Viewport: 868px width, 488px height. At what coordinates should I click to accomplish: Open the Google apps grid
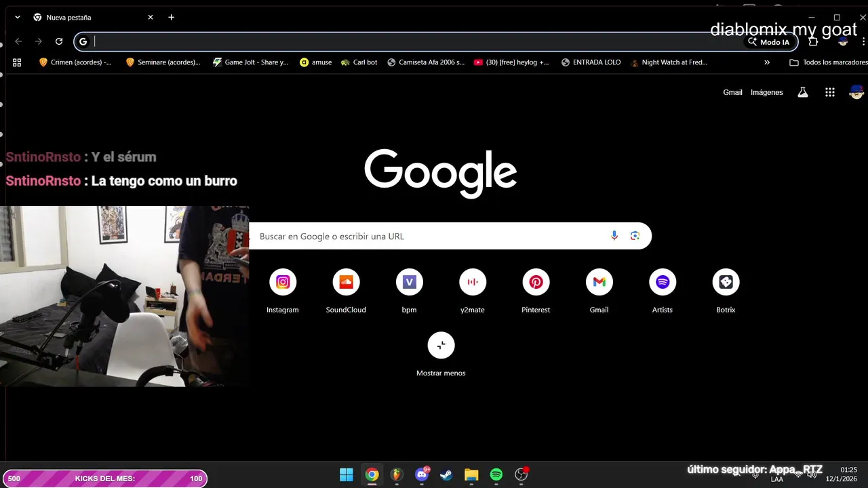829,92
